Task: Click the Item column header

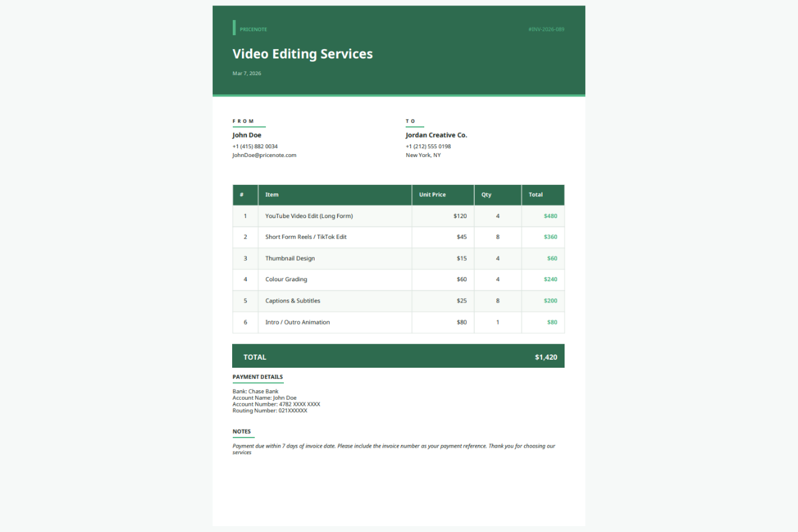Action: coord(271,195)
